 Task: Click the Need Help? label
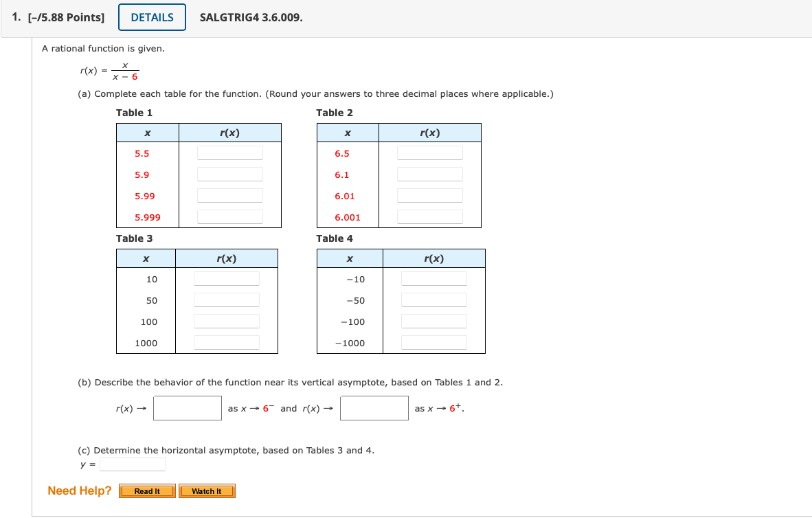tap(78, 491)
